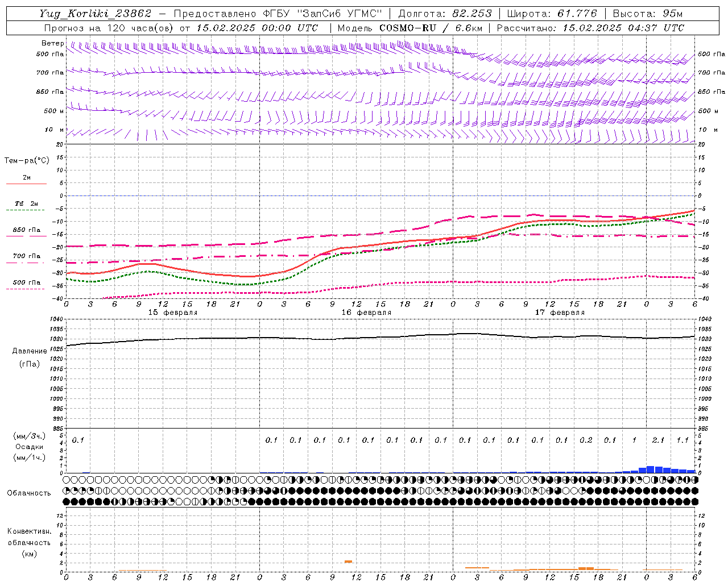This screenshot has width=728, height=582.
Task: Click the (км) unit label
Action: tap(29, 554)
